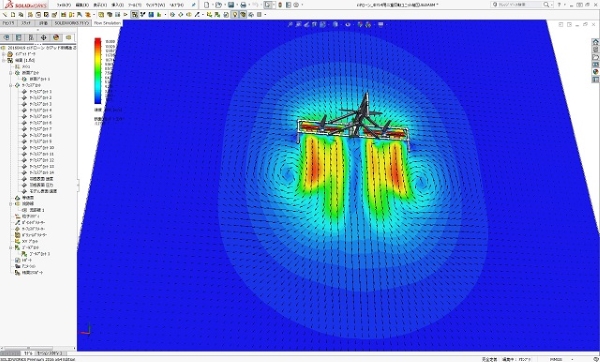Open the dropdown arrow beside New document
This screenshot has width=600, height=362.
(212, 5)
